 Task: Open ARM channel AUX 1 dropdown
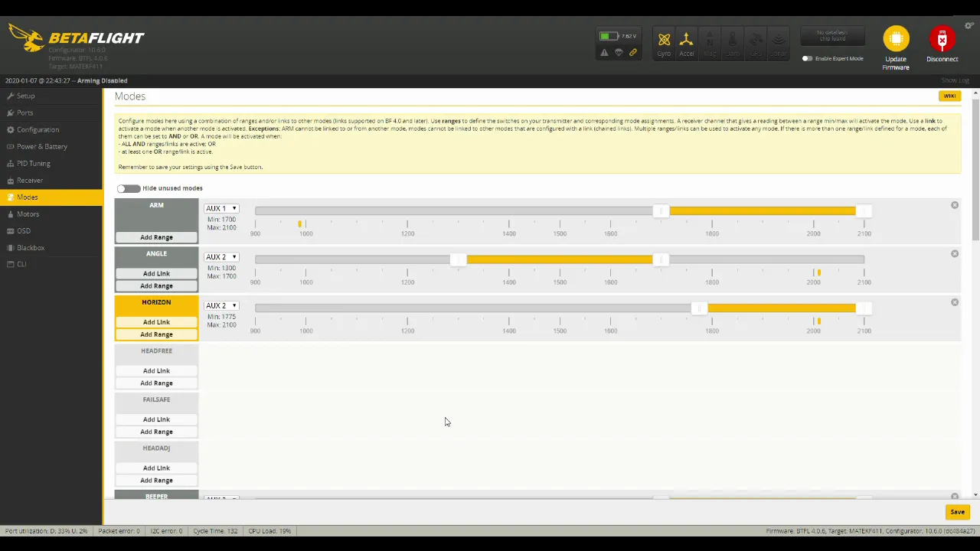click(x=221, y=208)
